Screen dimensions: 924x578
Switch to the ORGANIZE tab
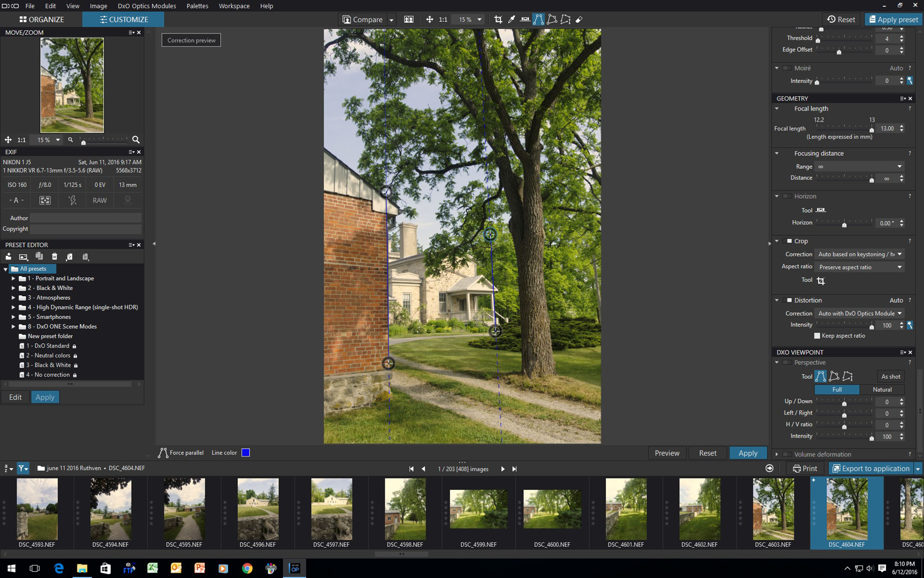(42, 19)
